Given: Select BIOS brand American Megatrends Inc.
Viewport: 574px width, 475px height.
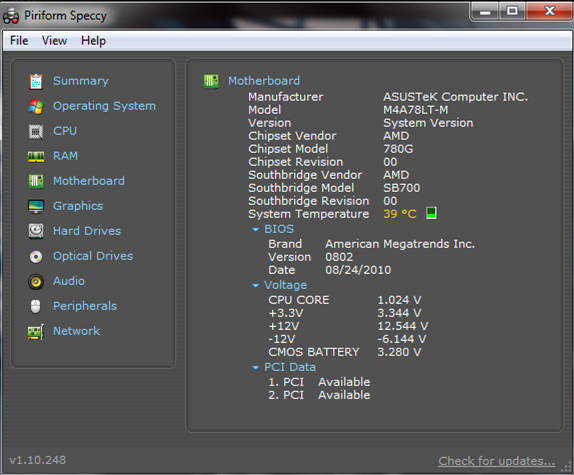Looking at the screenshot, I should click(400, 244).
